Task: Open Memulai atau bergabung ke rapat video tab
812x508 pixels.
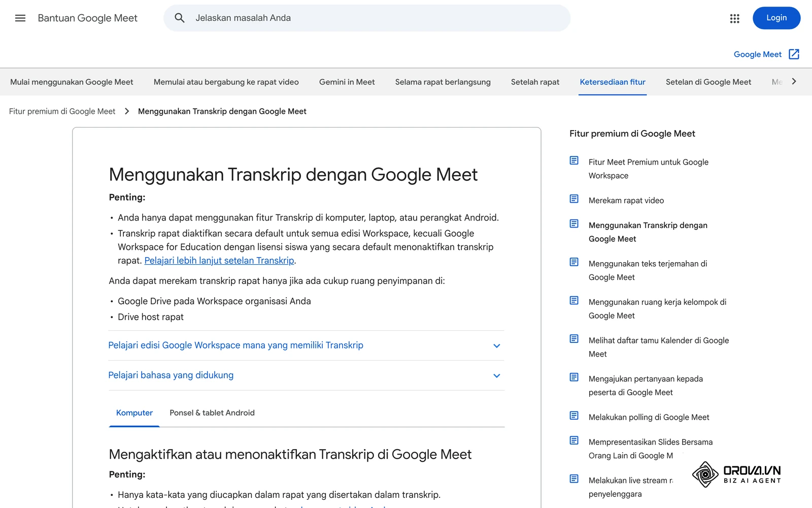Action: pyautogui.click(x=226, y=82)
